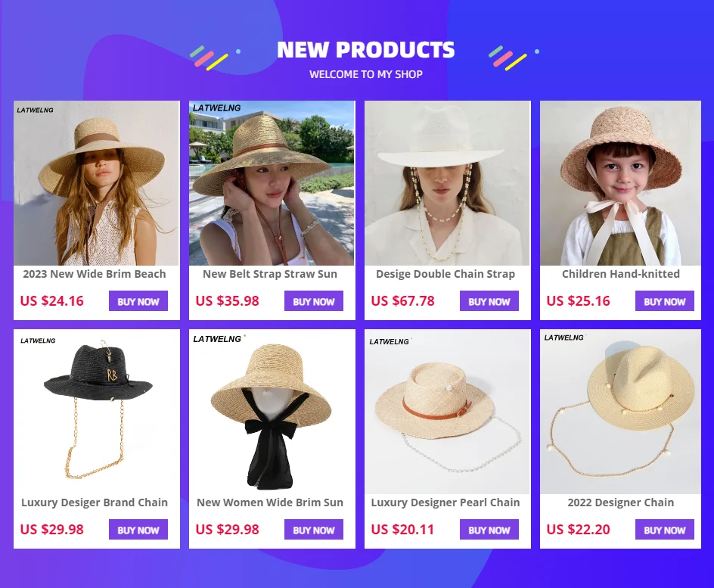Open the black RB hat with gold chain image
This screenshot has height=588, width=714.
pyautogui.click(x=97, y=412)
